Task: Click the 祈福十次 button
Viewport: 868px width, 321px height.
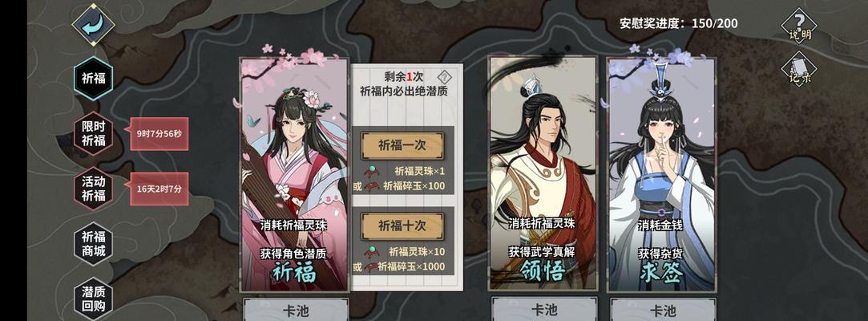Action: coord(402,226)
